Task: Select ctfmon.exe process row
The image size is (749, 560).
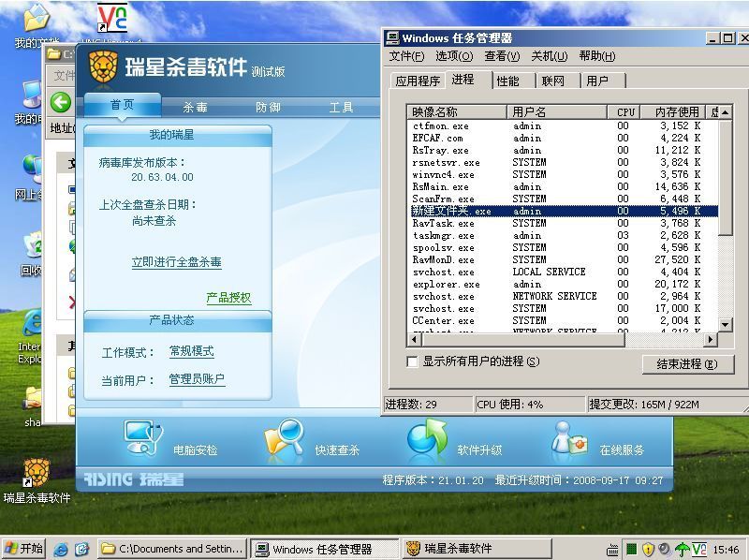Action: click(x=564, y=126)
